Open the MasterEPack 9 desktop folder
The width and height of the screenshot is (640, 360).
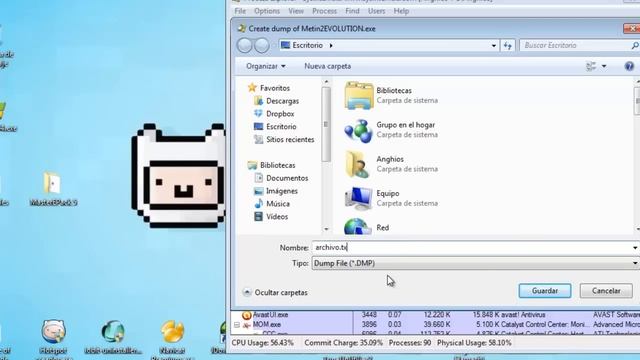(53, 189)
